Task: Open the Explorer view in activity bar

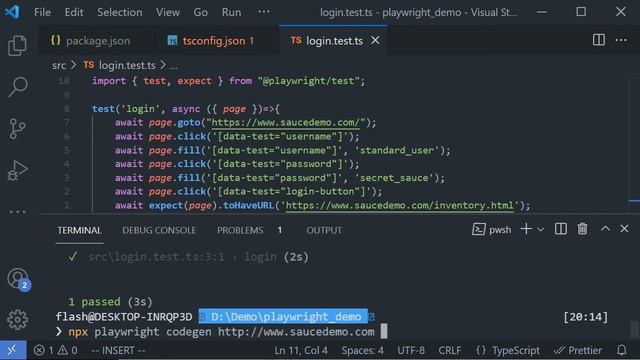Action: pos(17,45)
